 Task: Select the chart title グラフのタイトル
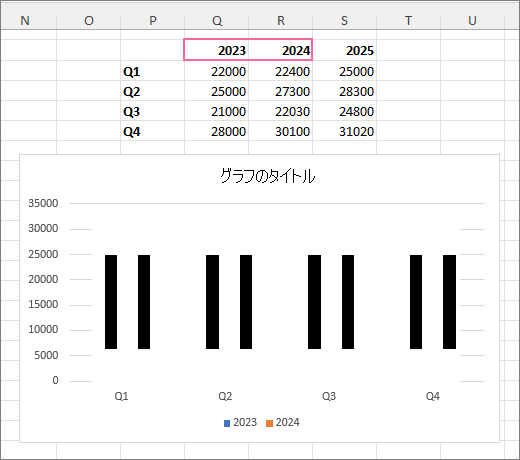(267, 176)
